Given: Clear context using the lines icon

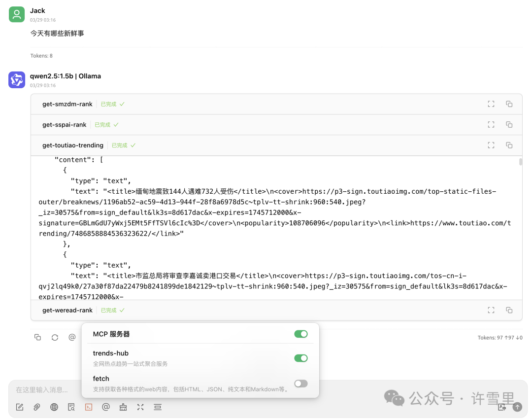Looking at the screenshot, I should click(158, 407).
